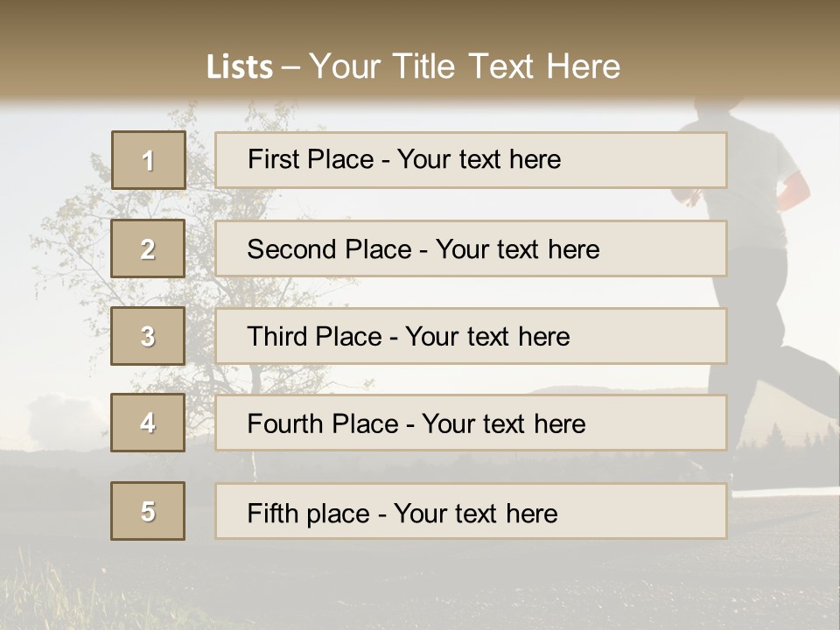Select the First Place text box
The width and height of the screenshot is (840, 630).
pyautogui.click(x=471, y=160)
